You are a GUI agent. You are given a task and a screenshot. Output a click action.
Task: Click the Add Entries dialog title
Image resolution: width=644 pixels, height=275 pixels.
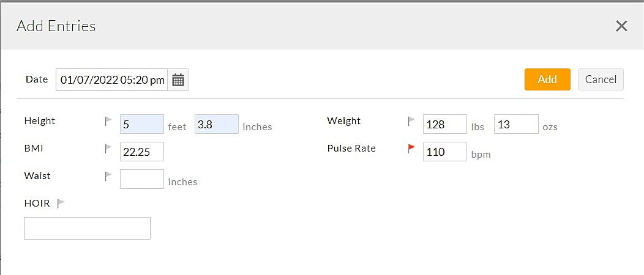[x=56, y=26]
